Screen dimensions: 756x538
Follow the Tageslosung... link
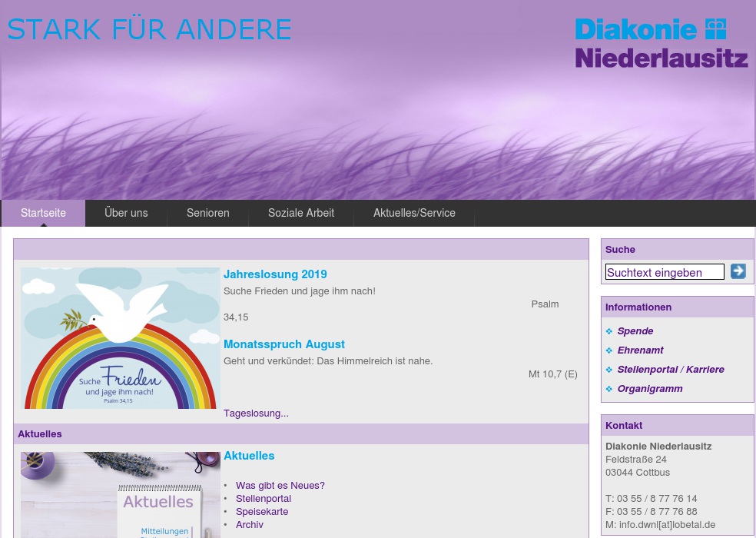point(256,413)
